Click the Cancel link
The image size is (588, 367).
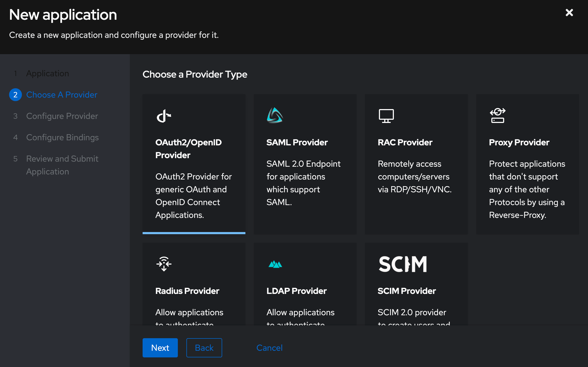[x=269, y=348]
